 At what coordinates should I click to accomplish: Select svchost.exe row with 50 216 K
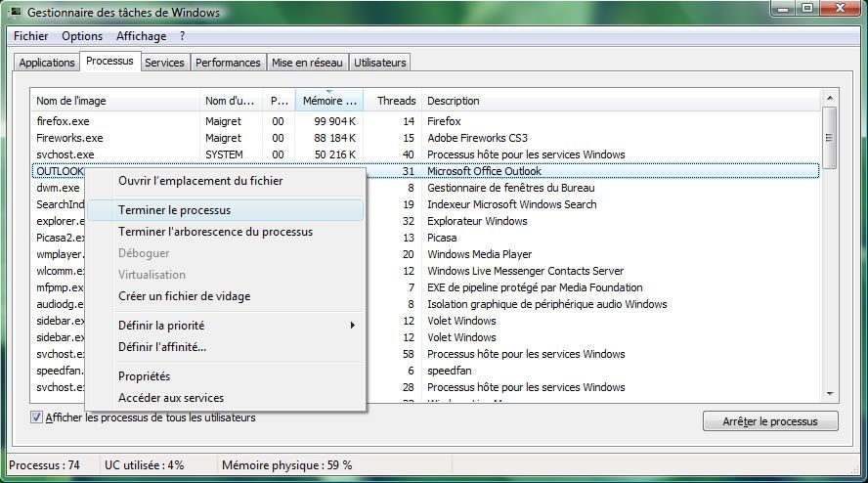(x=425, y=154)
